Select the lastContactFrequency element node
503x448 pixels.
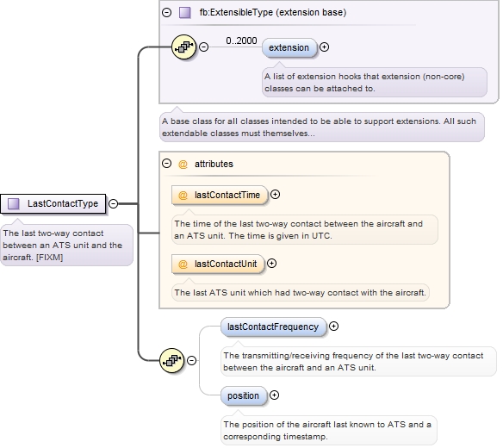[x=273, y=327]
